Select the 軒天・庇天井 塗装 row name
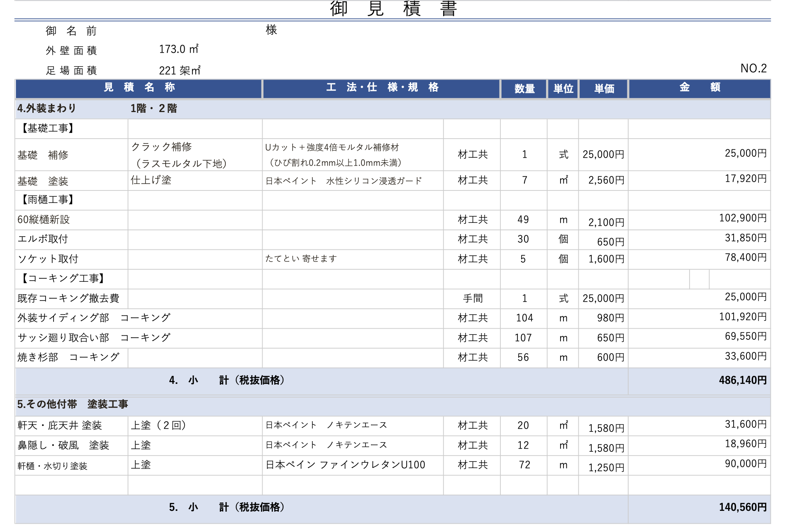Screen dimensions: 785x532 pos(60,426)
